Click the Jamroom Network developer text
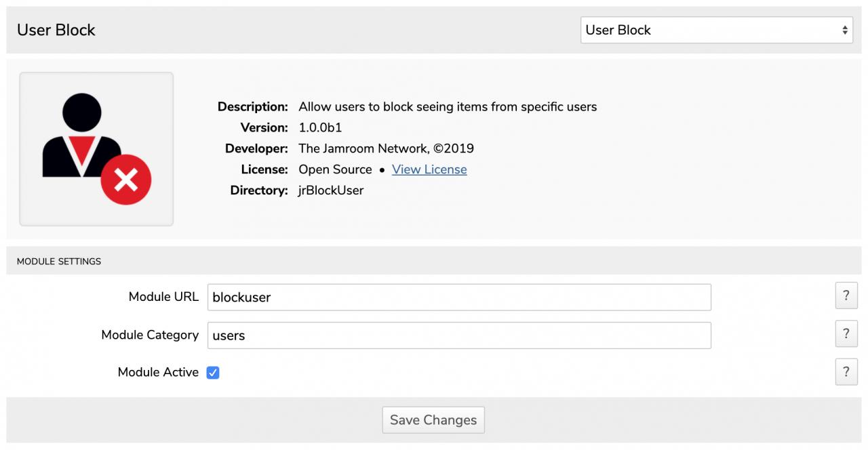This screenshot has height=450, width=868. [x=386, y=148]
